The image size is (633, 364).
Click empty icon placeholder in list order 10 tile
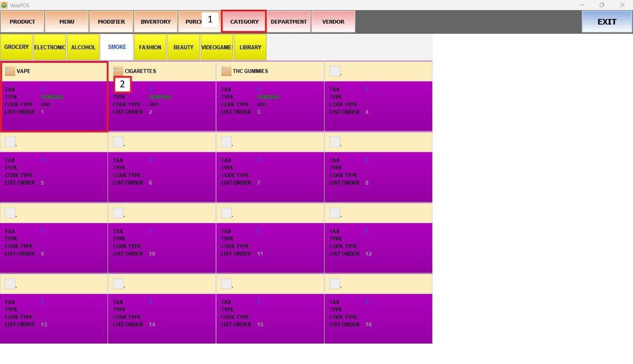pyautogui.click(x=118, y=213)
